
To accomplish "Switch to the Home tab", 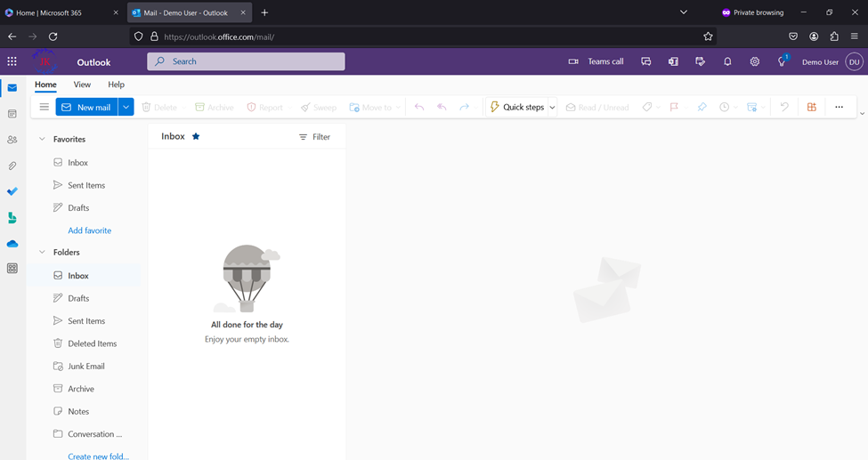I will [x=45, y=85].
